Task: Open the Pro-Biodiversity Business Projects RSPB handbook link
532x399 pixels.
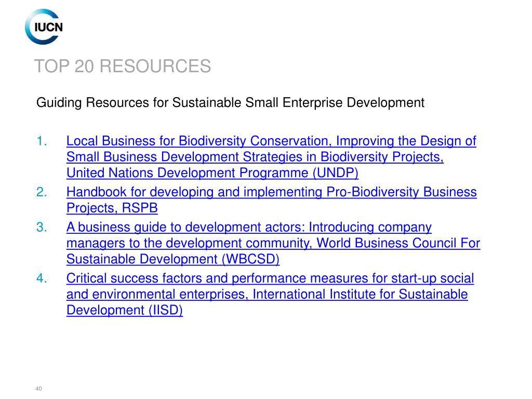Action: [271, 200]
